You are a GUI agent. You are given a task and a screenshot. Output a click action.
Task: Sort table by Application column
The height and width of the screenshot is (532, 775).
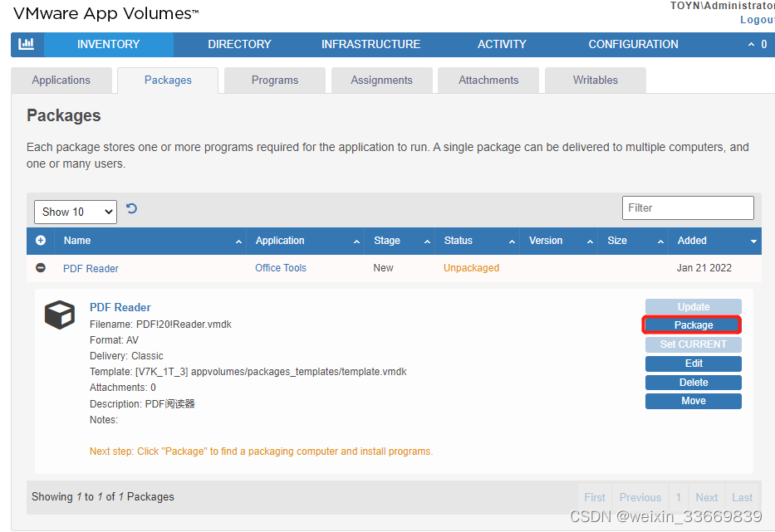pos(306,241)
